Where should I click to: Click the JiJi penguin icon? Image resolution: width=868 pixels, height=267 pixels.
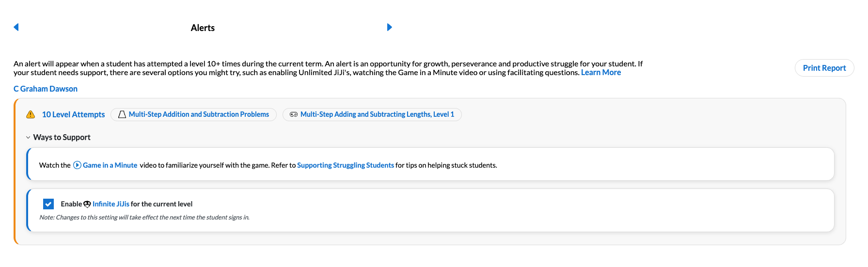[x=87, y=204]
